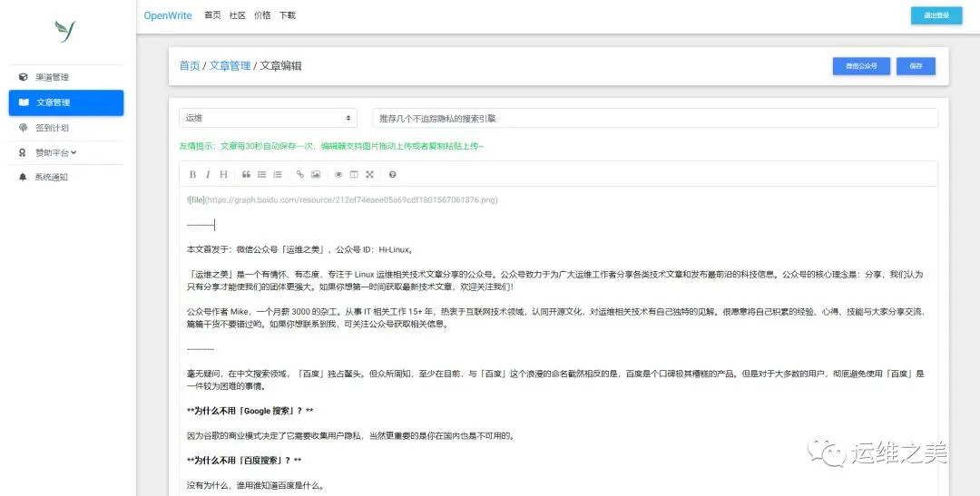Open the markdown help guide icon
Screen dimensions: 980x496
pos(392,174)
